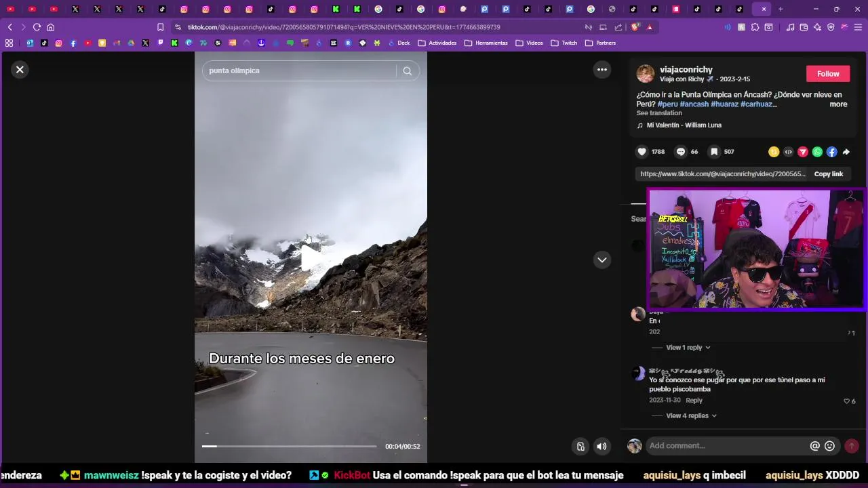
Task: Click the 'punta olímpica' video search field
Action: click(x=298, y=70)
